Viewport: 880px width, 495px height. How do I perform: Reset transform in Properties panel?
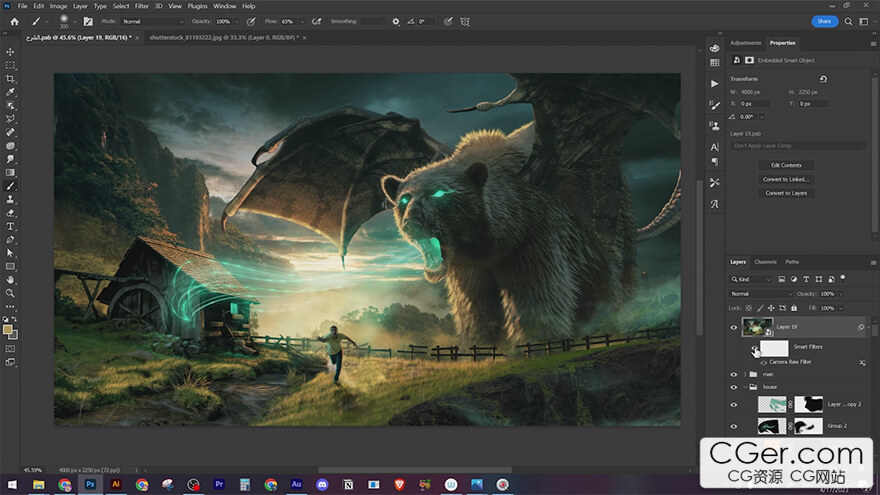click(x=823, y=79)
